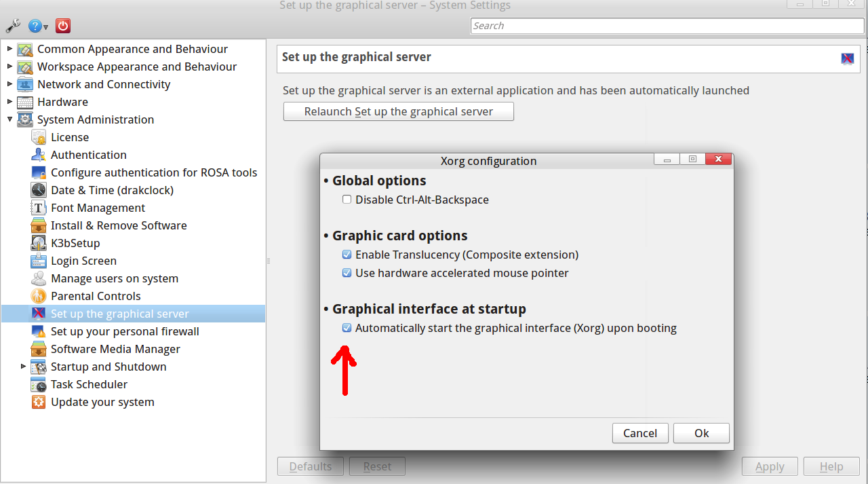Click the Font Management icon
This screenshot has width=868, height=484.
[39, 208]
